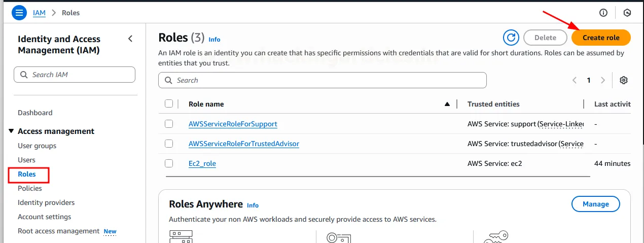644x243 pixels.
Task: Focus the Search IAM sidebar field
Action: click(75, 75)
